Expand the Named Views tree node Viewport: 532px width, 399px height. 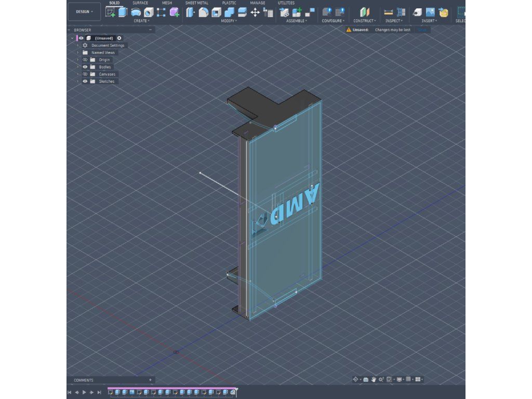pyautogui.click(x=77, y=52)
